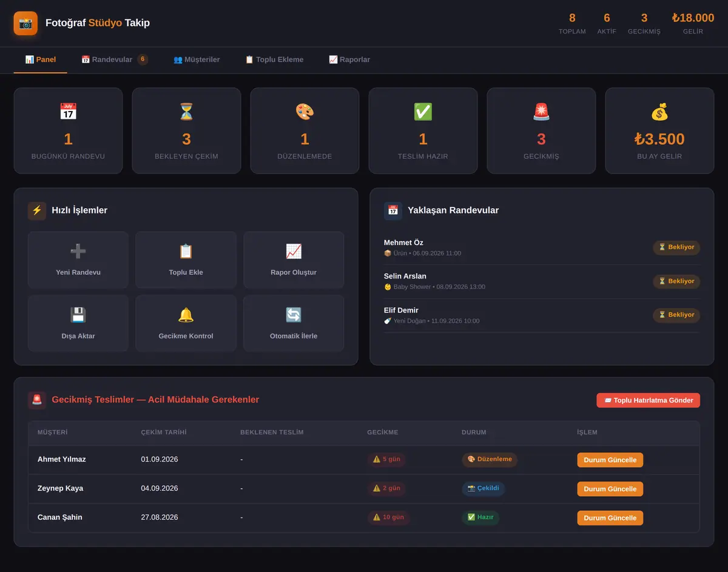This screenshot has height=572, width=728.
Task: Click the Bugünkü Randevu calendar card icon
Action: (68, 112)
